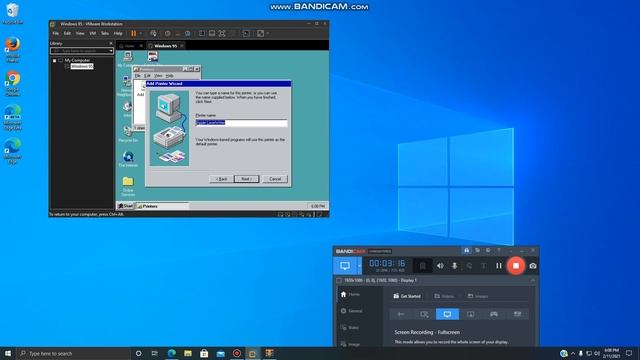Open File Explorer from Windows taskbar

tap(188, 353)
